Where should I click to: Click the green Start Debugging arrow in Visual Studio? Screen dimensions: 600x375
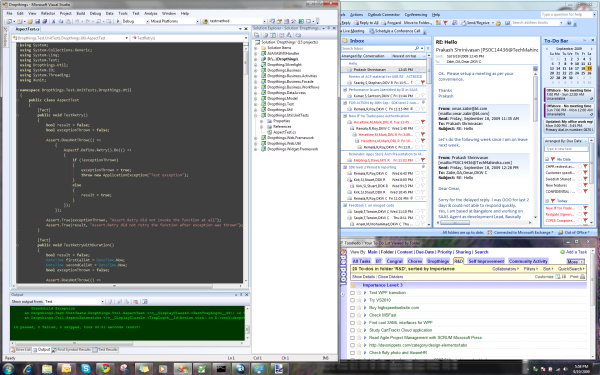coord(118,21)
